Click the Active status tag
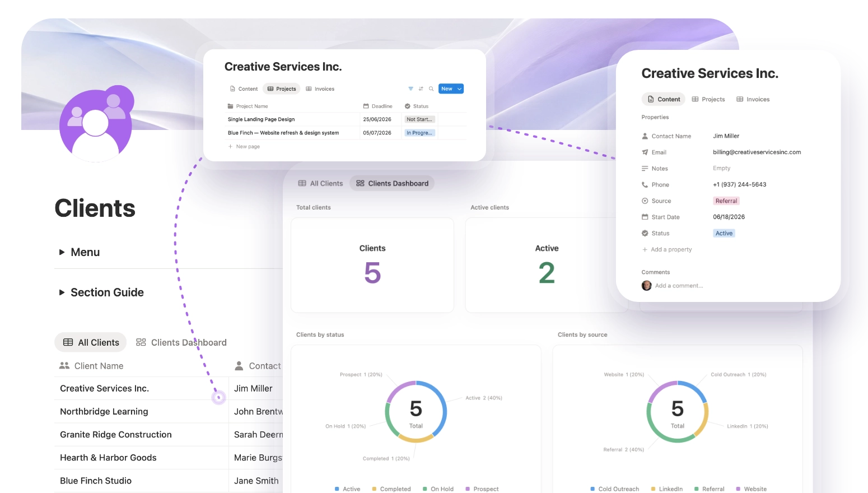 (x=724, y=233)
